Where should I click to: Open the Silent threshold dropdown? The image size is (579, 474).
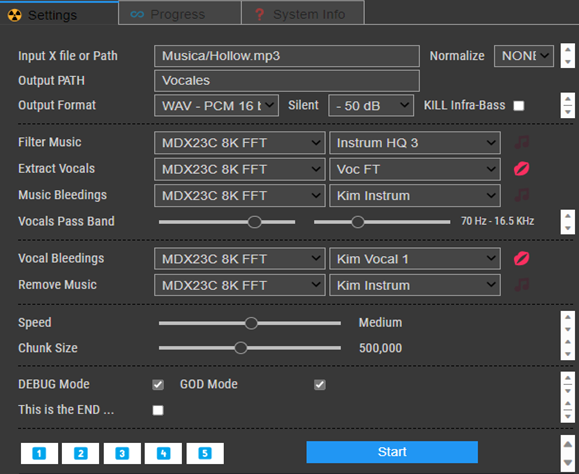click(x=371, y=106)
